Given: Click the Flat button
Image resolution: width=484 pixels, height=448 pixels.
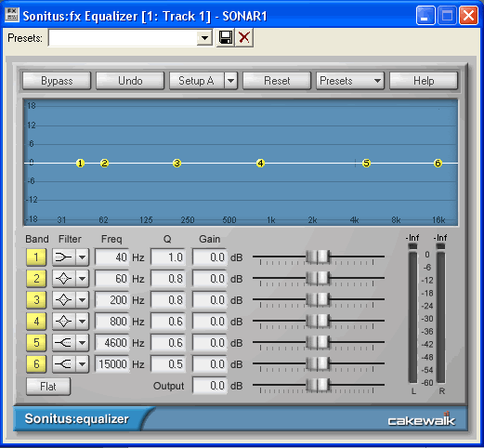Looking at the screenshot, I should pyautogui.click(x=48, y=387).
